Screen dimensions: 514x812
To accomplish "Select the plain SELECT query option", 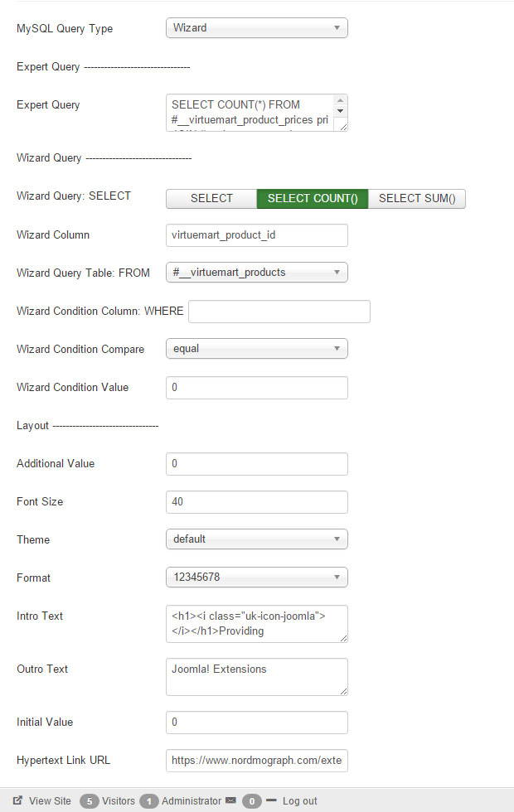I will [x=211, y=198].
